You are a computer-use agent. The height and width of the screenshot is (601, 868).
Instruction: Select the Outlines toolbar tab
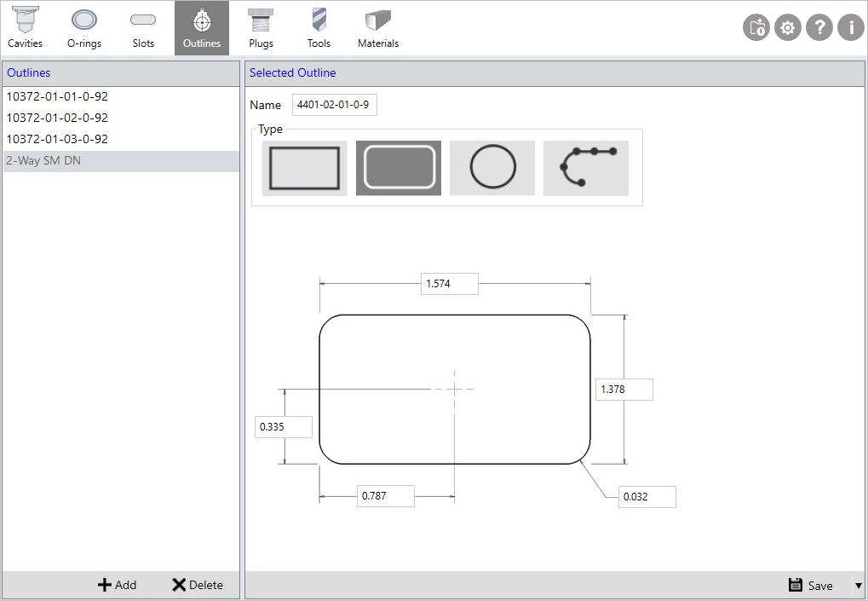point(202,27)
